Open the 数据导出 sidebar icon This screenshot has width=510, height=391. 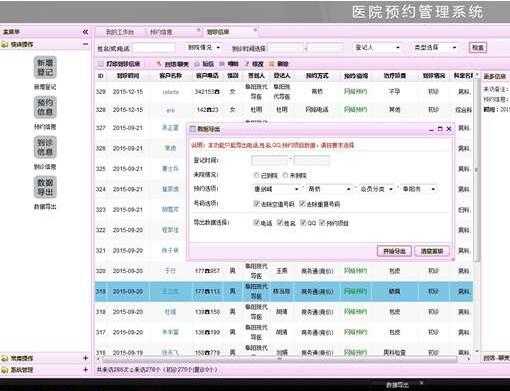[x=45, y=187]
